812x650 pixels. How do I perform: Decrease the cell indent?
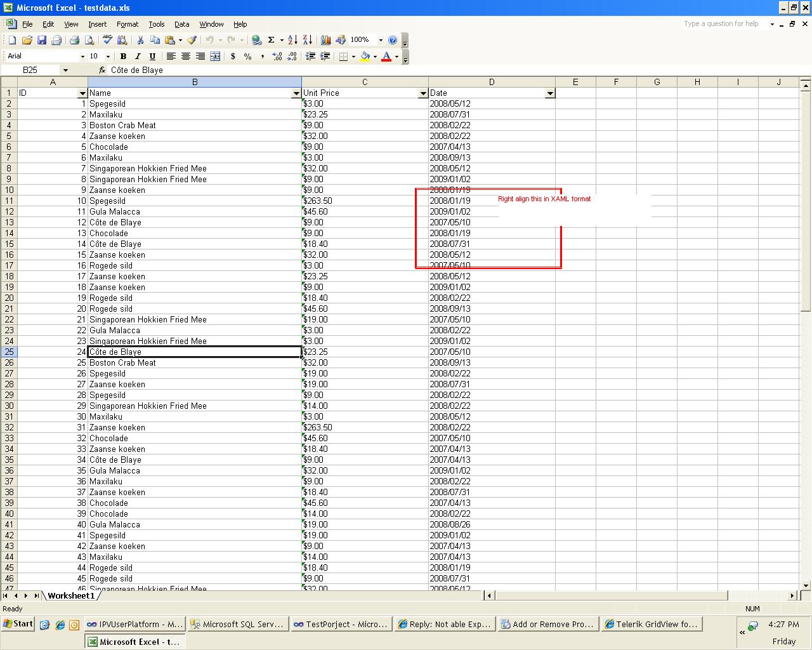[310, 56]
